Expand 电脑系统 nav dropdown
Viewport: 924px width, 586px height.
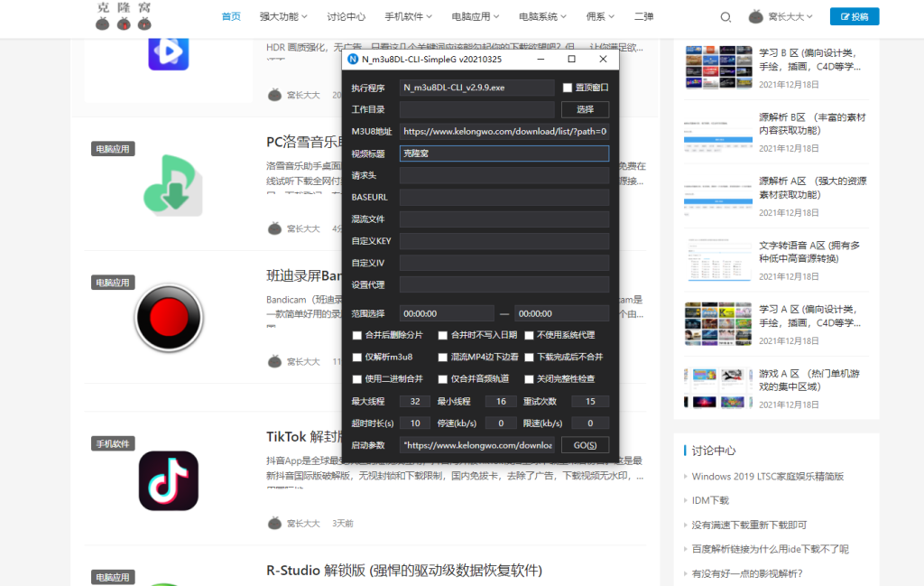[x=542, y=16]
